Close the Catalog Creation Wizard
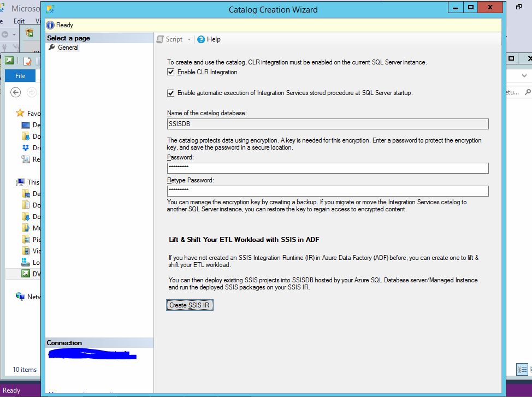This screenshot has width=532, height=397. [490, 8]
